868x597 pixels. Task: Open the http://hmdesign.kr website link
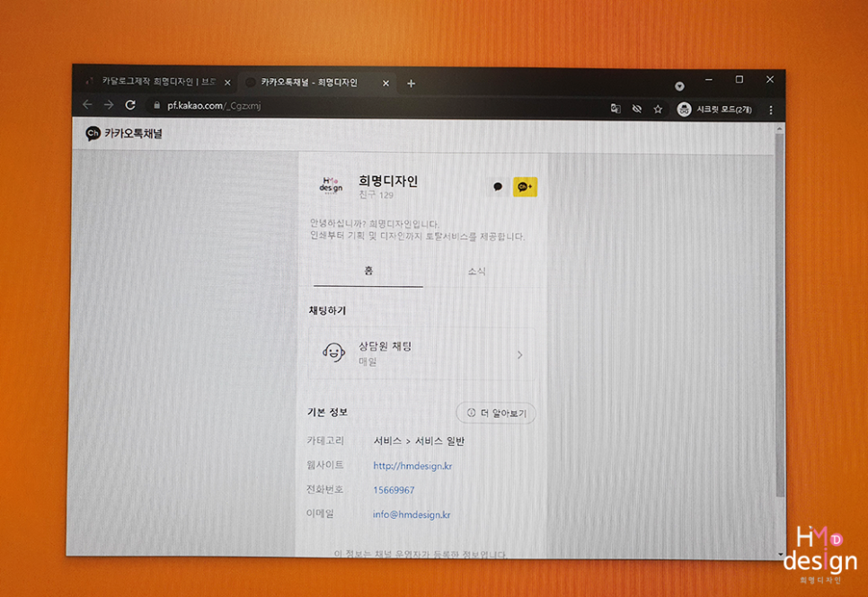pos(412,466)
